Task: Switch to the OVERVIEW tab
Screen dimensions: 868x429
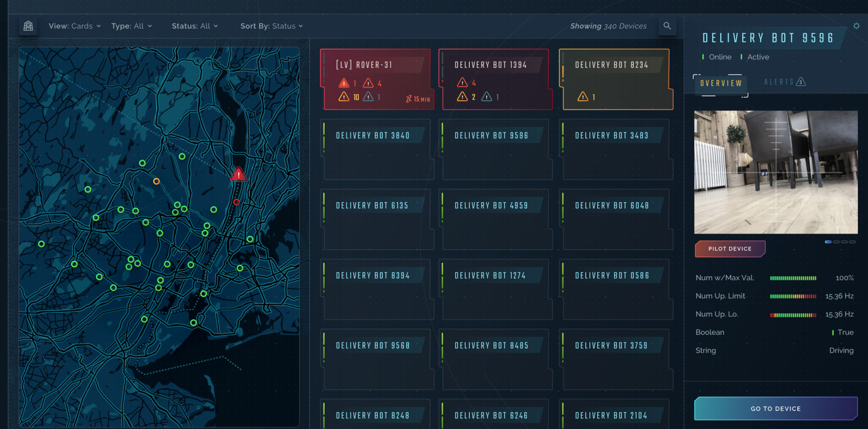Action: [721, 83]
